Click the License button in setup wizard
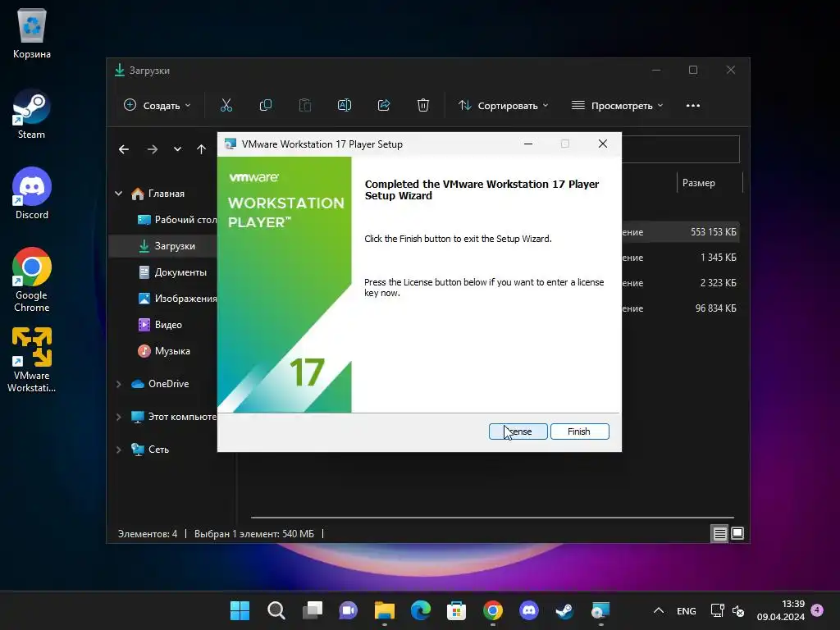 [518, 431]
